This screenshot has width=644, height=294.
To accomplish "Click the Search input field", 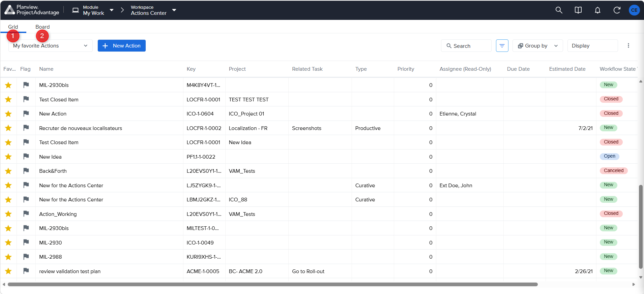I will [x=466, y=46].
